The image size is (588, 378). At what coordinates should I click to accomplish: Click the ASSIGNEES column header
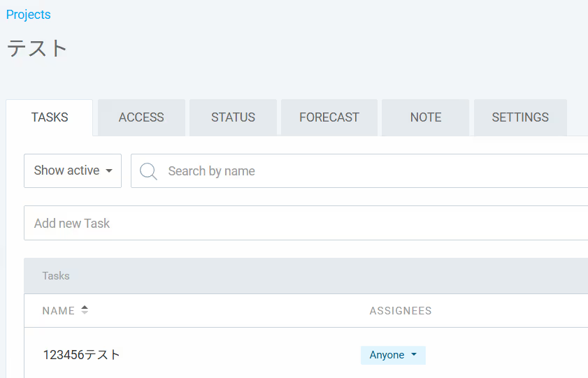coord(401,310)
